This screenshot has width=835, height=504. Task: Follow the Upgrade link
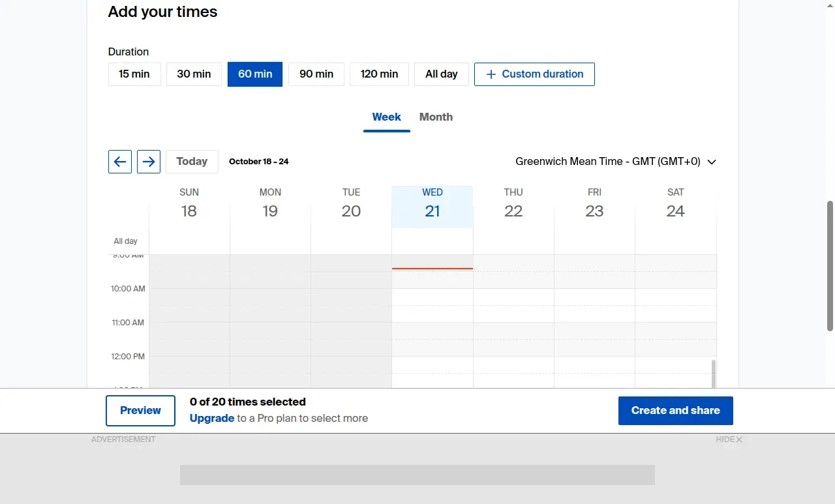tap(212, 419)
